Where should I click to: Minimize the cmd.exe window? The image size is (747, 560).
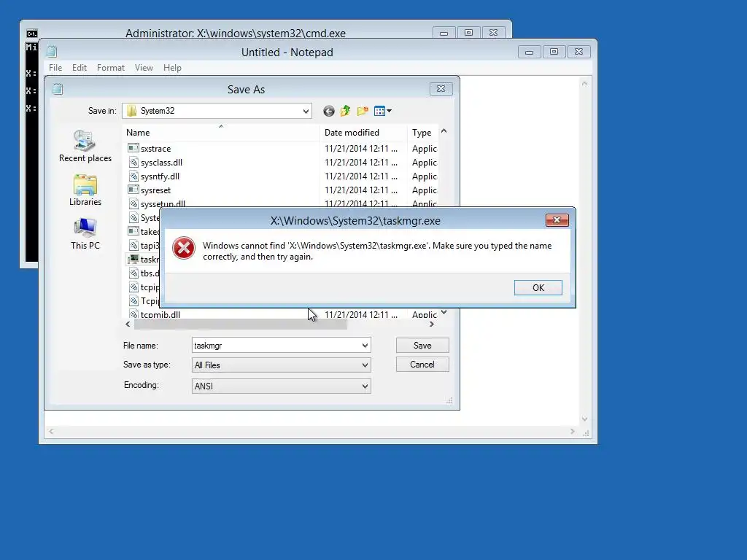(x=444, y=33)
